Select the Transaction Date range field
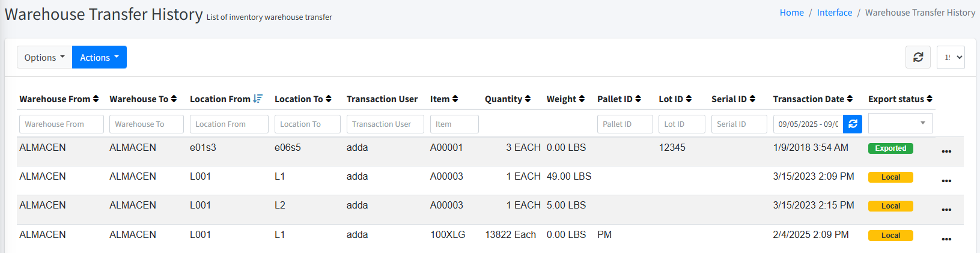The width and height of the screenshot is (980, 253). coord(808,124)
